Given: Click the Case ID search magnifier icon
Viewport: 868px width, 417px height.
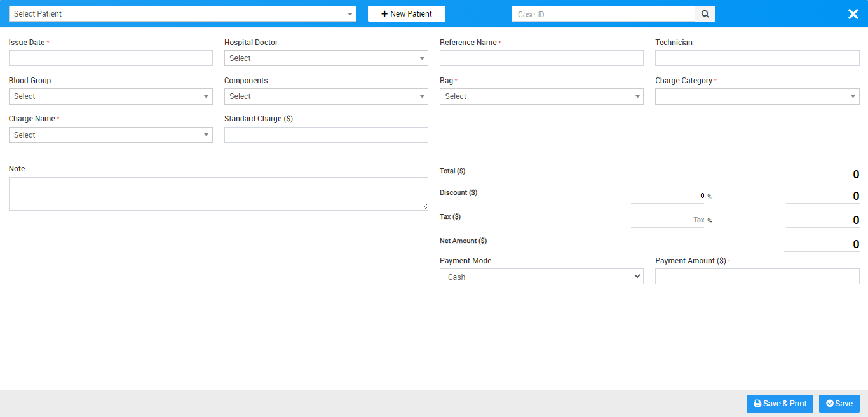Looking at the screenshot, I should pos(705,14).
